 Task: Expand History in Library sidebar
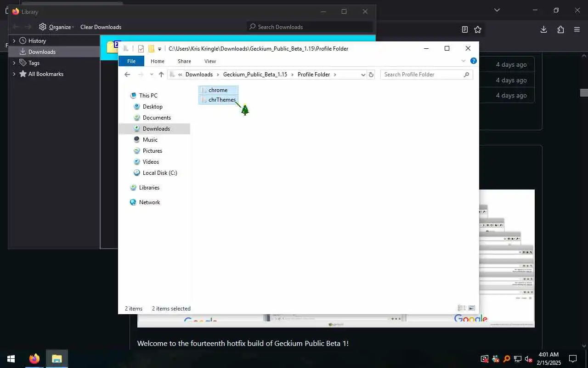click(14, 41)
